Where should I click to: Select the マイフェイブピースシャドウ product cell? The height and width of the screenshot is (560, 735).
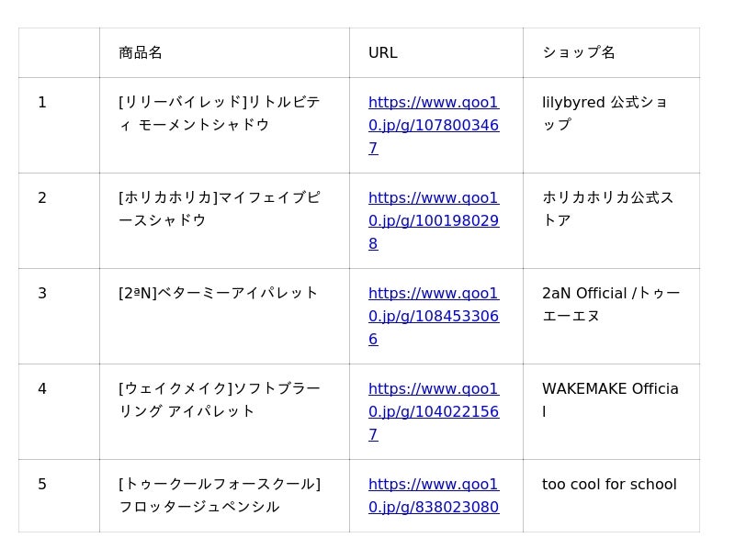224,221
